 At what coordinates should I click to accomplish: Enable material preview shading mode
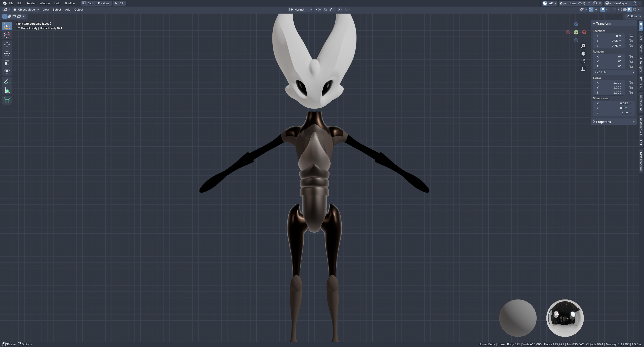[630, 10]
